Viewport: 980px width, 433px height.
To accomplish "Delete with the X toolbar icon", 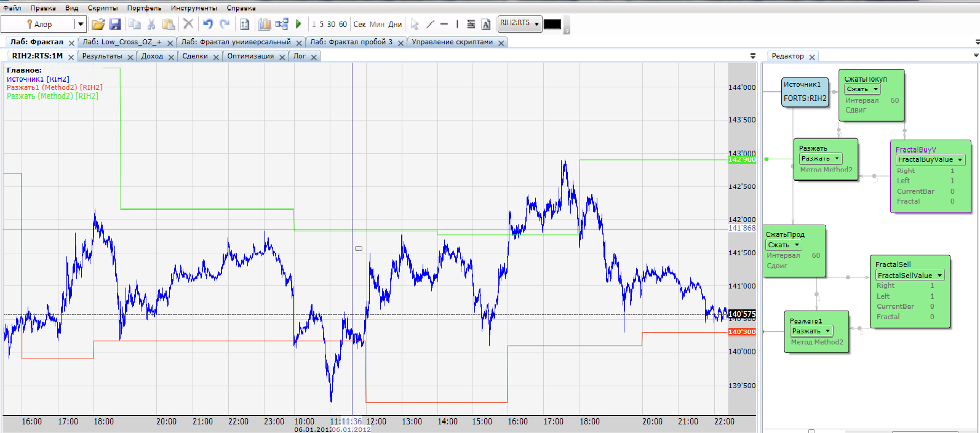I will [188, 24].
